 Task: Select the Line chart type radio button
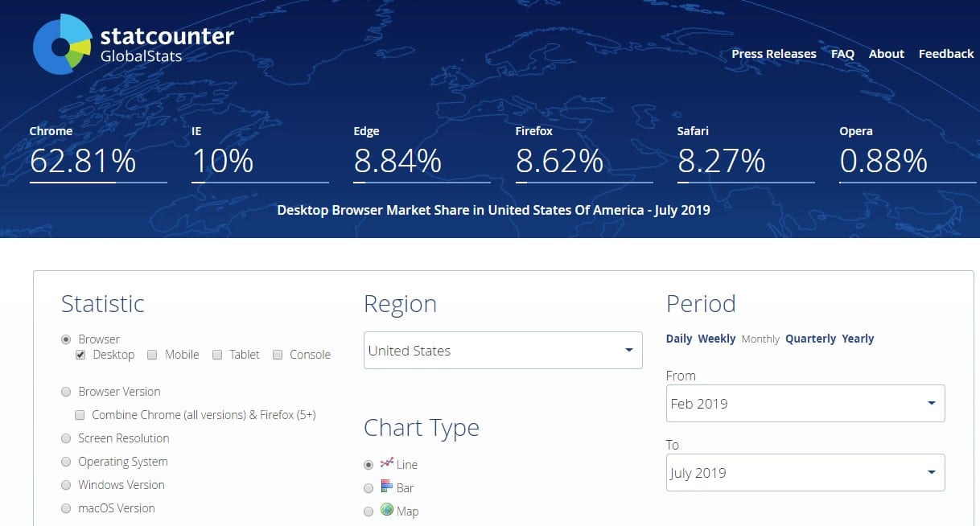pos(369,465)
